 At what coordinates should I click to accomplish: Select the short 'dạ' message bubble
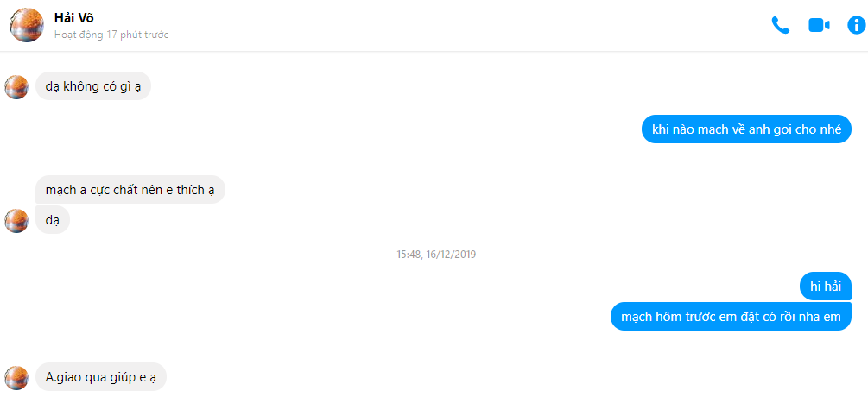tap(53, 220)
